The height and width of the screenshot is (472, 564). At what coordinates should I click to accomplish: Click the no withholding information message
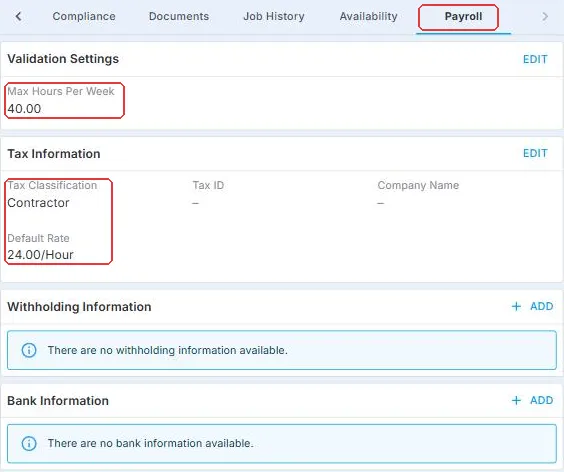point(168,350)
